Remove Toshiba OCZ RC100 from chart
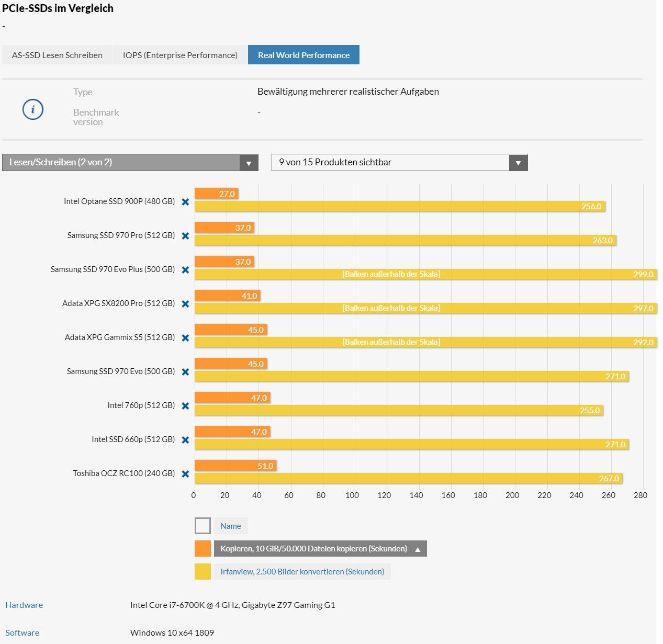The height and width of the screenshot is (644, 663). [x=185, y=474]
